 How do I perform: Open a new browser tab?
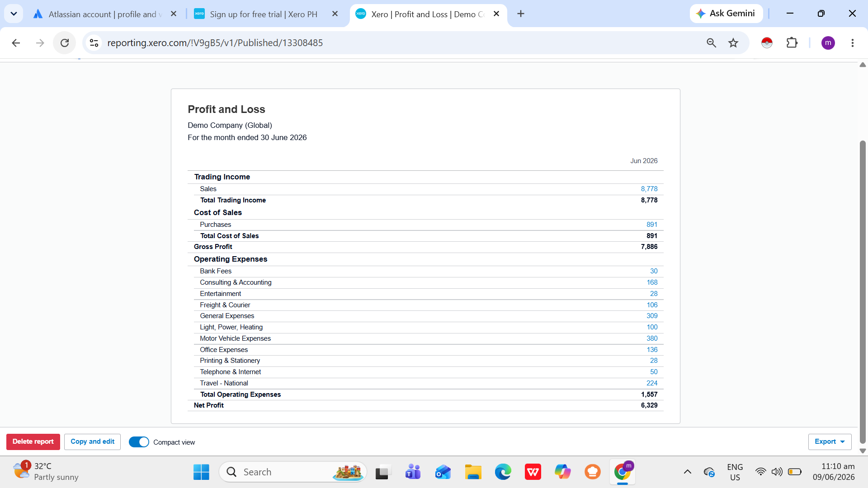[x=521, y=14]
